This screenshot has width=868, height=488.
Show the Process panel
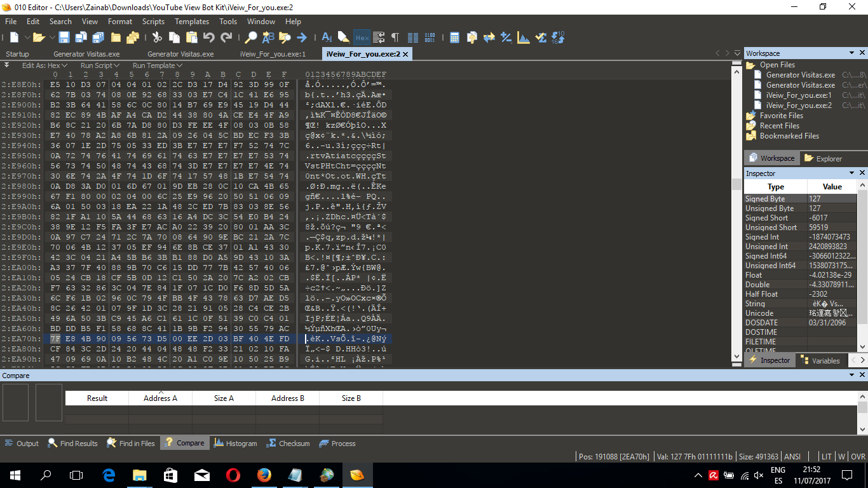click(x=337, y=443)
